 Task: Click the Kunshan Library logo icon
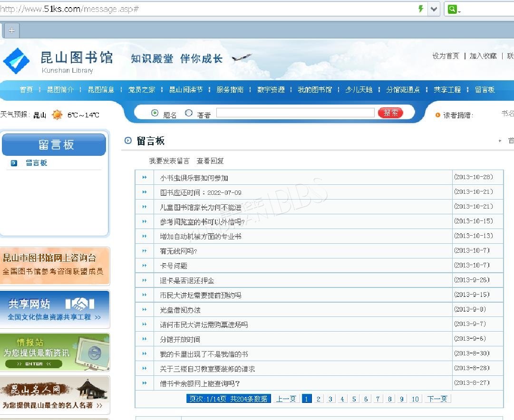point(16,61)
